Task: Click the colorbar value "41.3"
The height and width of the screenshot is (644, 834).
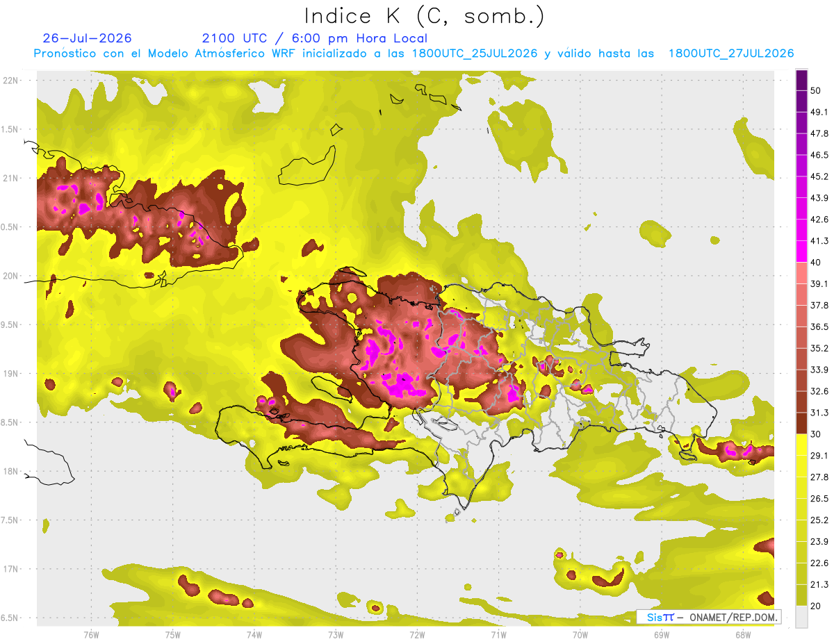Action: (x=820, y=241)
